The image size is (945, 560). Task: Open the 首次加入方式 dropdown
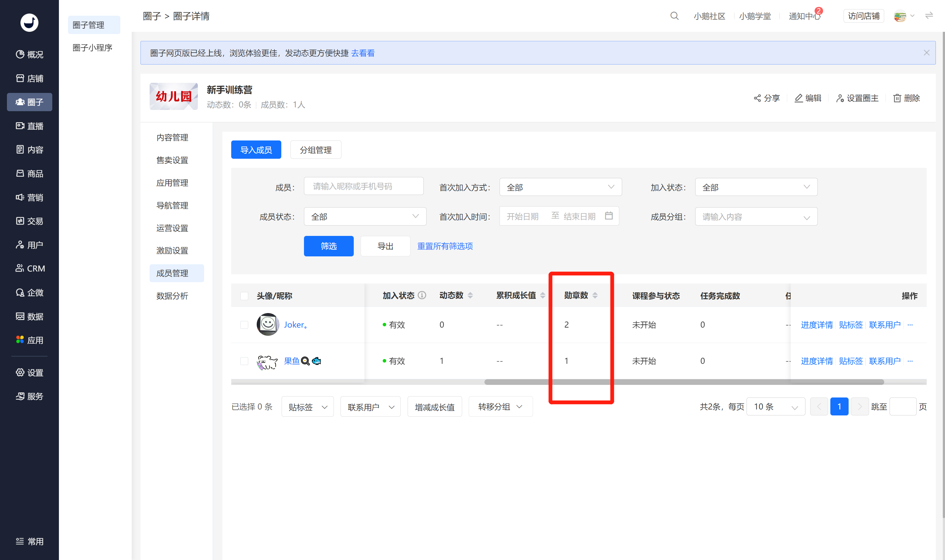click(560, 187)
